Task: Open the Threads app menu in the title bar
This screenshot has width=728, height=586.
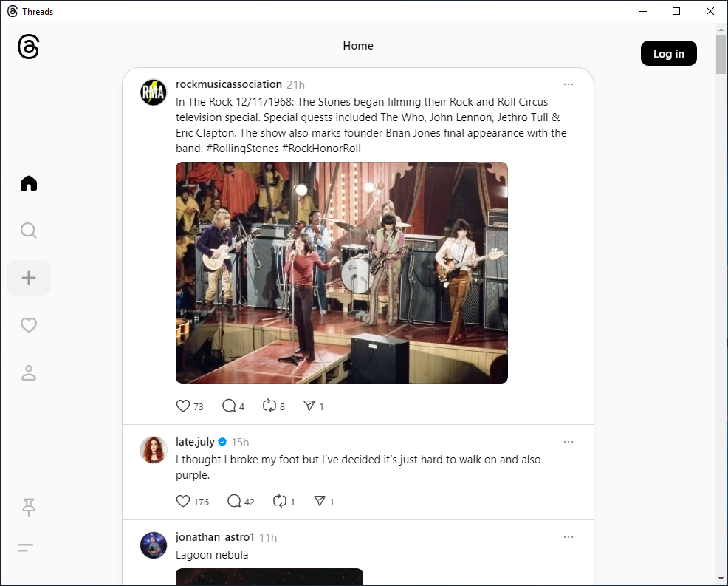Action: [10, 11]
